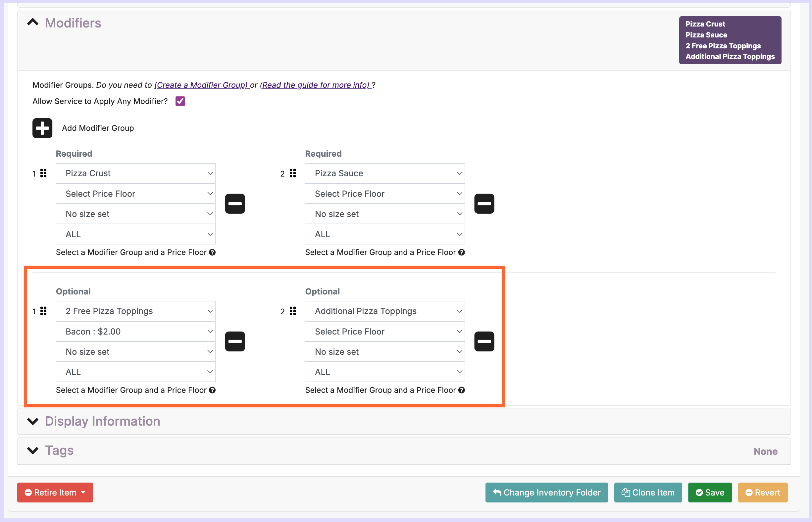Remove the 2 Free Pizza Toppings group
This screenshot has height=522, width=812.
click(235, 341)
